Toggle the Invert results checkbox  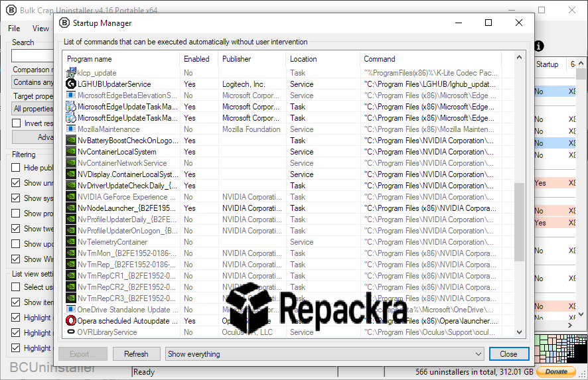(x=16, y=123)
